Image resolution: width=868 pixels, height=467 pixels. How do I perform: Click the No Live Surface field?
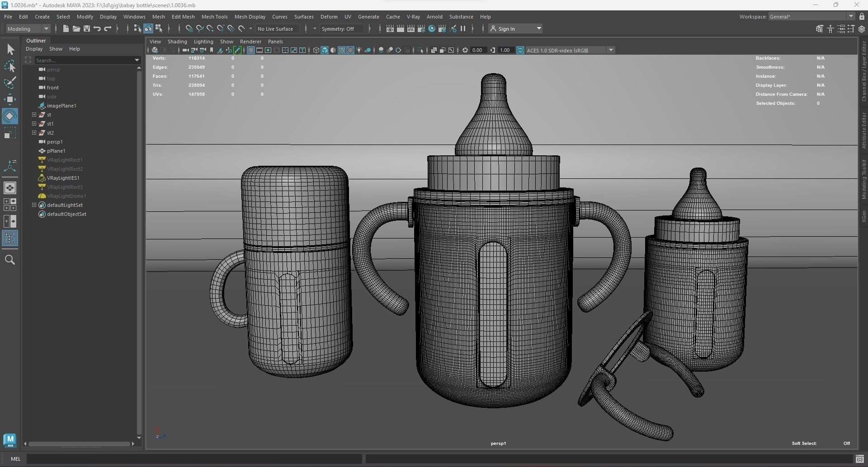coord(277,28)
